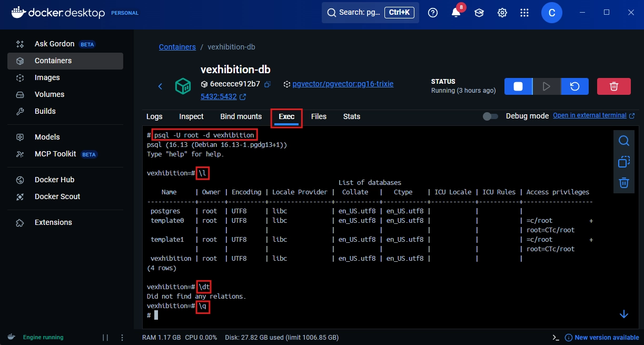Open the Images section
644x345 pixels.
coord(65,77)
